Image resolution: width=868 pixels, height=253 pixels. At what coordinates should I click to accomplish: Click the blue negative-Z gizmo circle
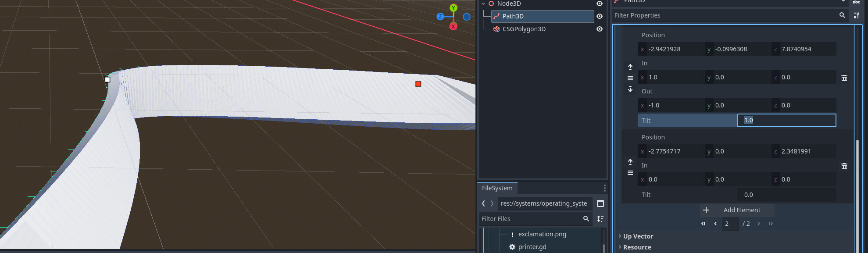(x=467, y=17)
